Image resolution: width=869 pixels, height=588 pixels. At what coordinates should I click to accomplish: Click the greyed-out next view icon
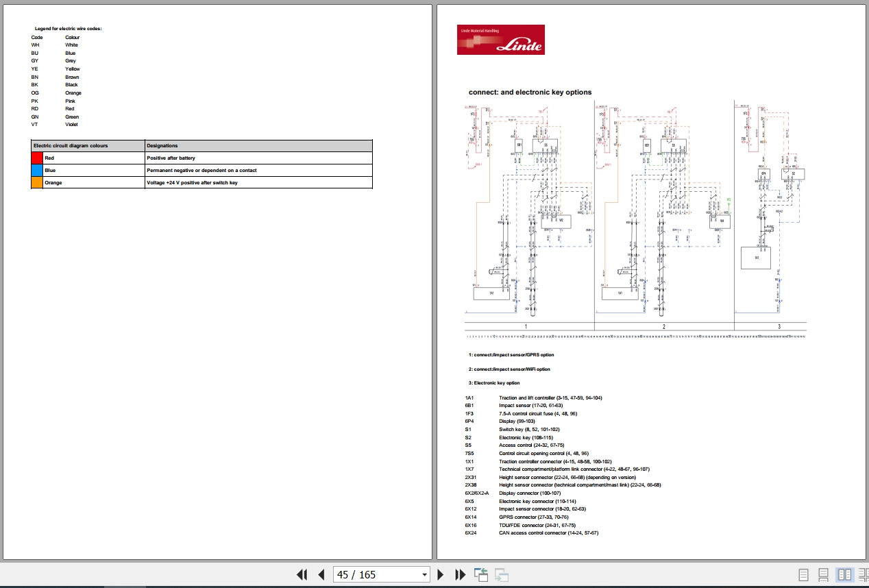(x=501, y=575)
